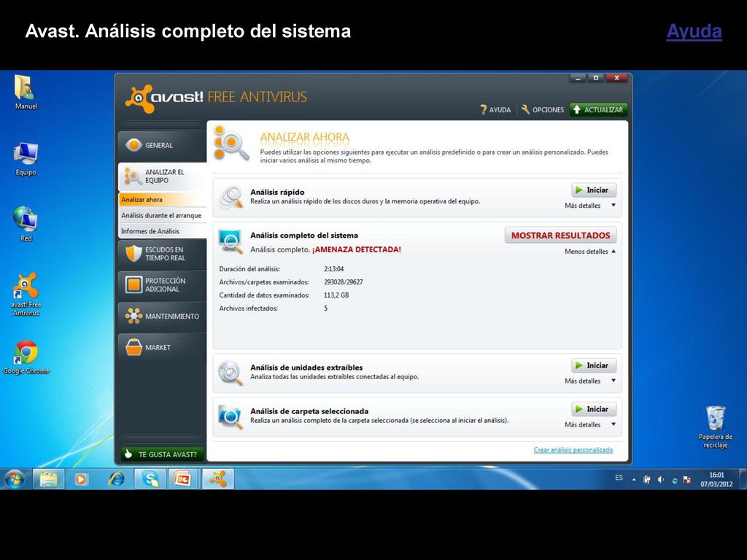Select the Google Chrome desktop shortcut
This screenshot has height=560, width=747.
coord(26,357)
